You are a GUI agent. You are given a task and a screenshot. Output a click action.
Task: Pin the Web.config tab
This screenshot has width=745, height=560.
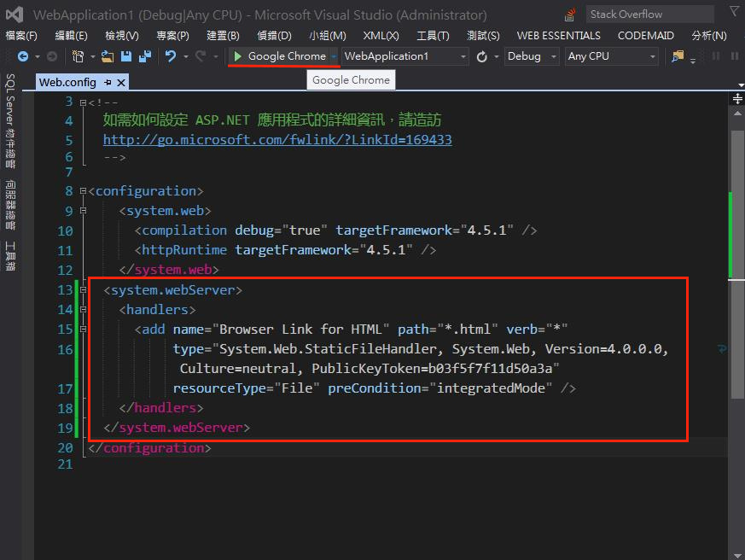(x=108, y=83)
